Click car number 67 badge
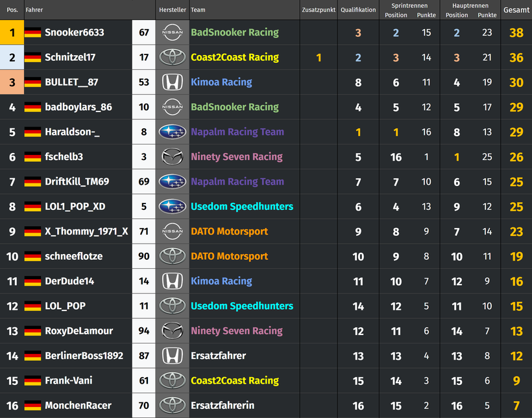Image resolution: width=532 pixels, height=418 pixels. point(144,32)
